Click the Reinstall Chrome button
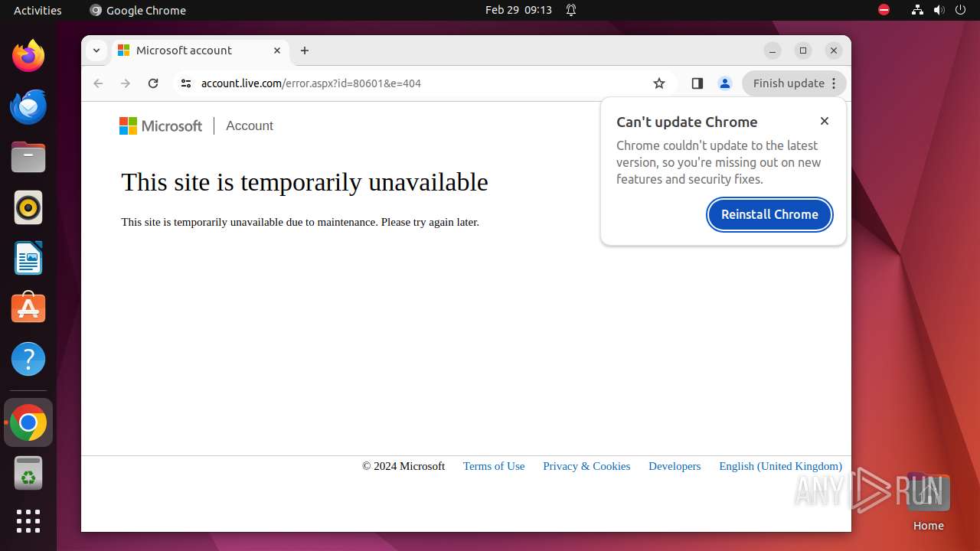Viewport: 980px width, 551px height. click(769, 214)
